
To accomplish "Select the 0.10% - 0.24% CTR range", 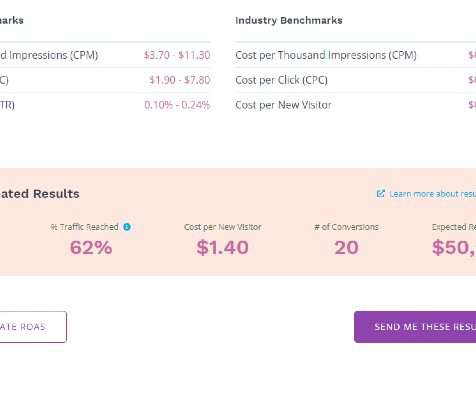I will (177, 105).
